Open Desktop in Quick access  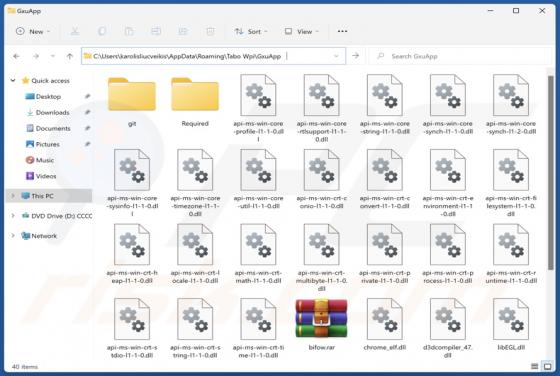click(x=48, y=96)
